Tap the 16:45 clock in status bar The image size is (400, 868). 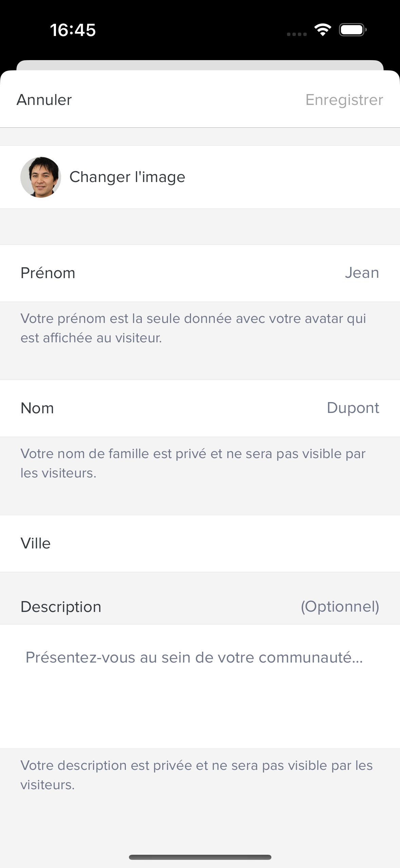(x=73, y=30)
